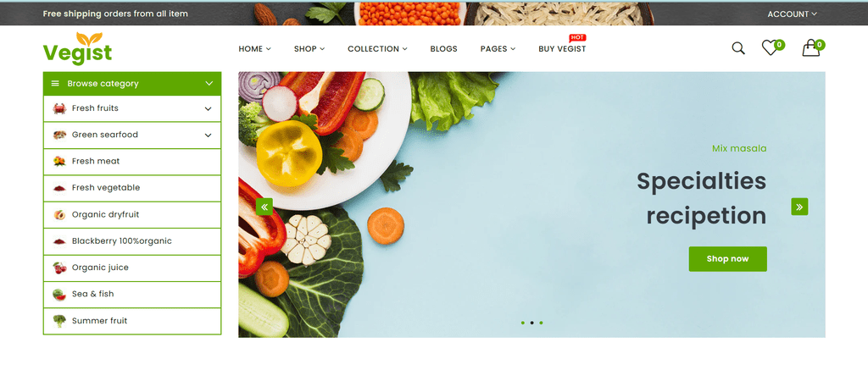Open the SHOP menu
868x381 pixels.
[309, 48]
